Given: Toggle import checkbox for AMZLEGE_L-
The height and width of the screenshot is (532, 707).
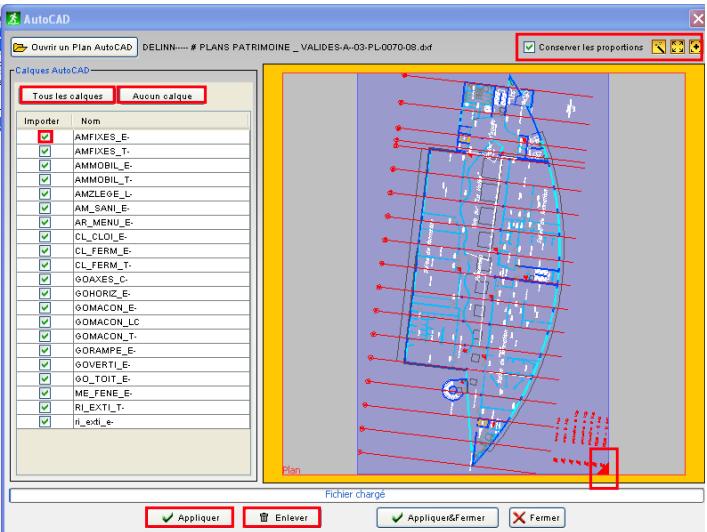Looking at the screenshot, I should (x=45, y=194).
